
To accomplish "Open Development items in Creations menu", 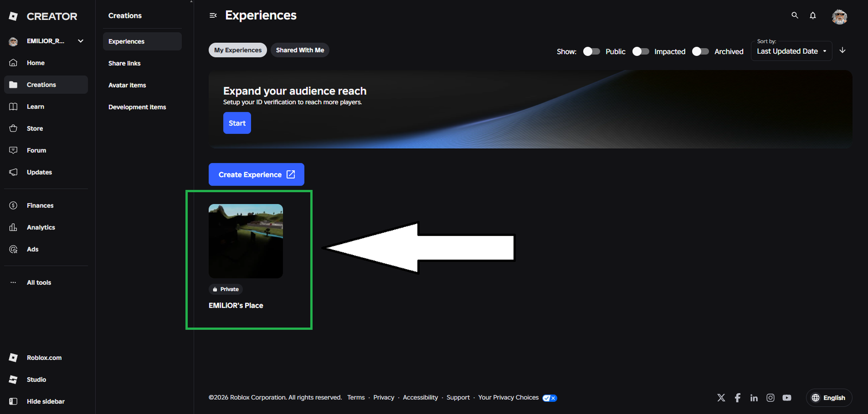I will 137,107.
